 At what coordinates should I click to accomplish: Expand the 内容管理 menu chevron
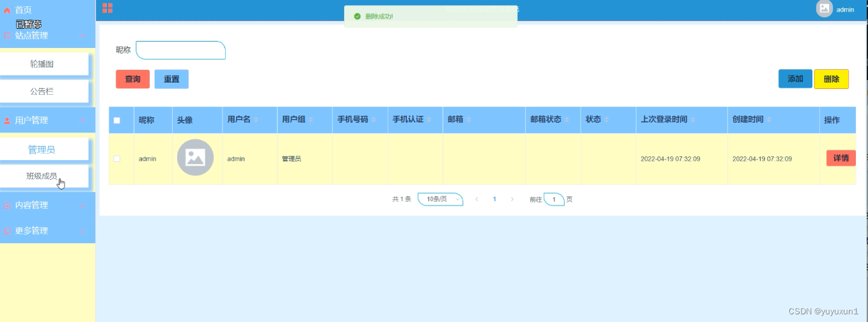82,205
